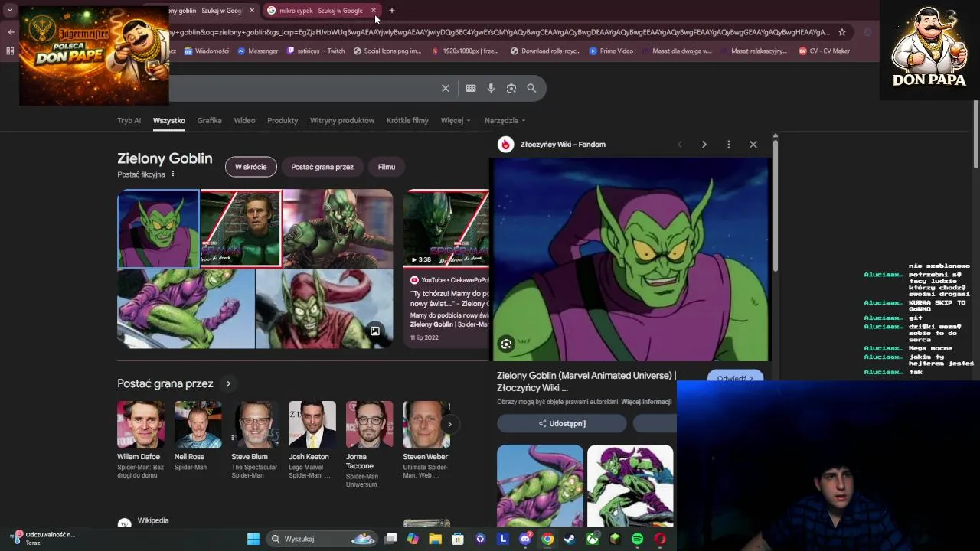Switch to Witryny produktów tab
This screenshot has height=551, width=980.
(342, 120)
